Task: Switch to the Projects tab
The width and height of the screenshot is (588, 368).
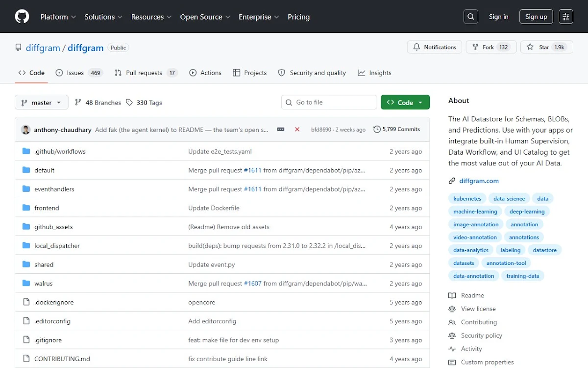Action: 250,73
